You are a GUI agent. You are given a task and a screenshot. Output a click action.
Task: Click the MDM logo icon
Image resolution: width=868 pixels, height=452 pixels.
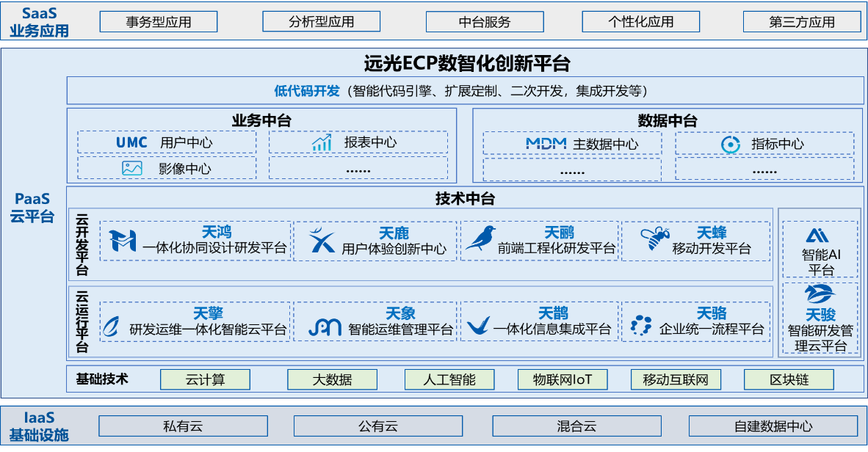(x=546, y=144)
